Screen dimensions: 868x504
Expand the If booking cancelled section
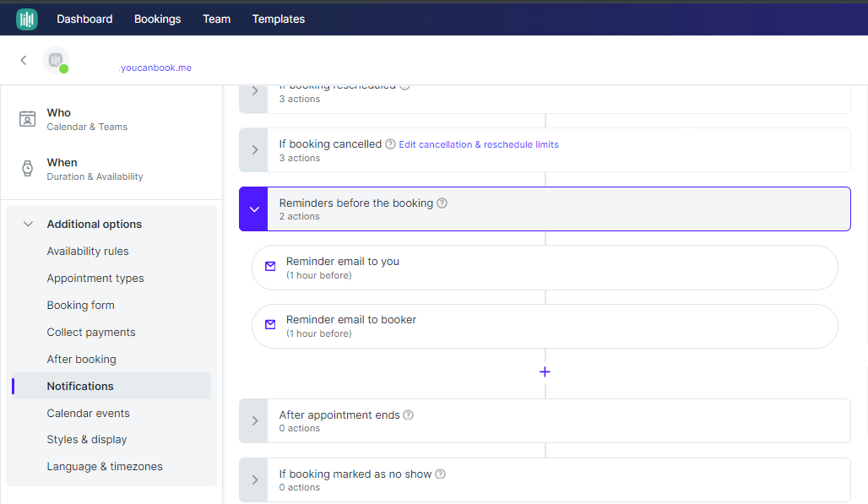click(255, 150)
